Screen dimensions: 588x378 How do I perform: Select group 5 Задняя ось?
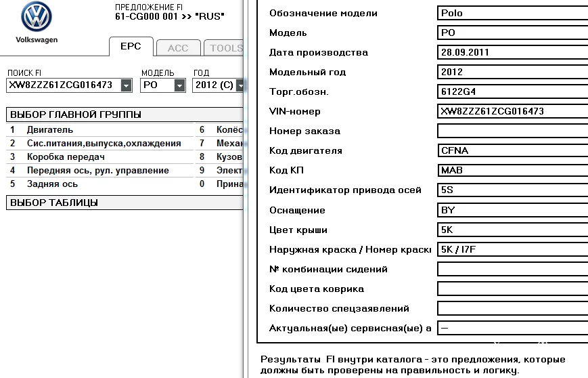coord(100,184)
